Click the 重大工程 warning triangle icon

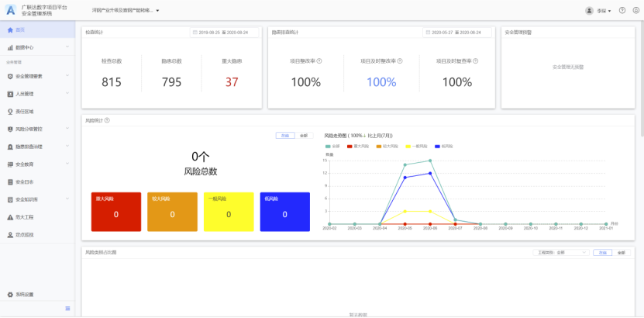[10, 217]
